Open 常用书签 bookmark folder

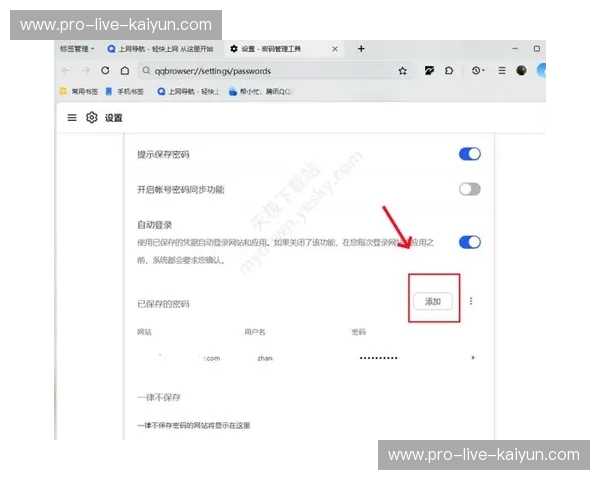click(79, 91)
